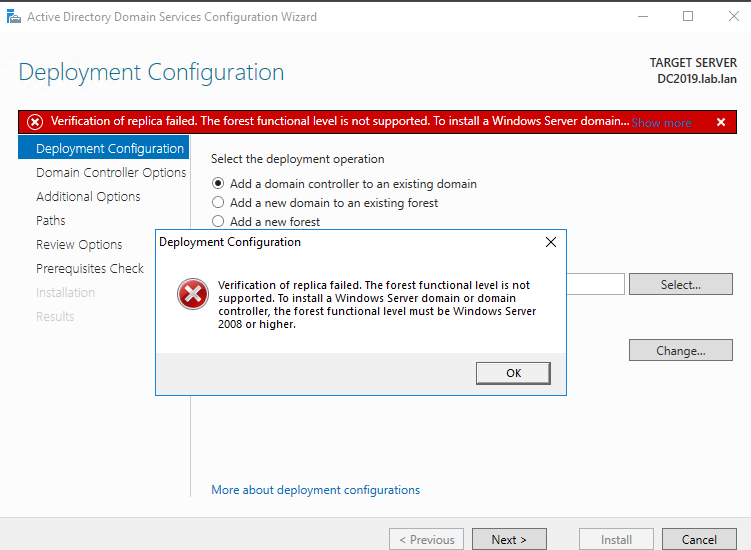Go to Additional Options step

pos(88,196)
